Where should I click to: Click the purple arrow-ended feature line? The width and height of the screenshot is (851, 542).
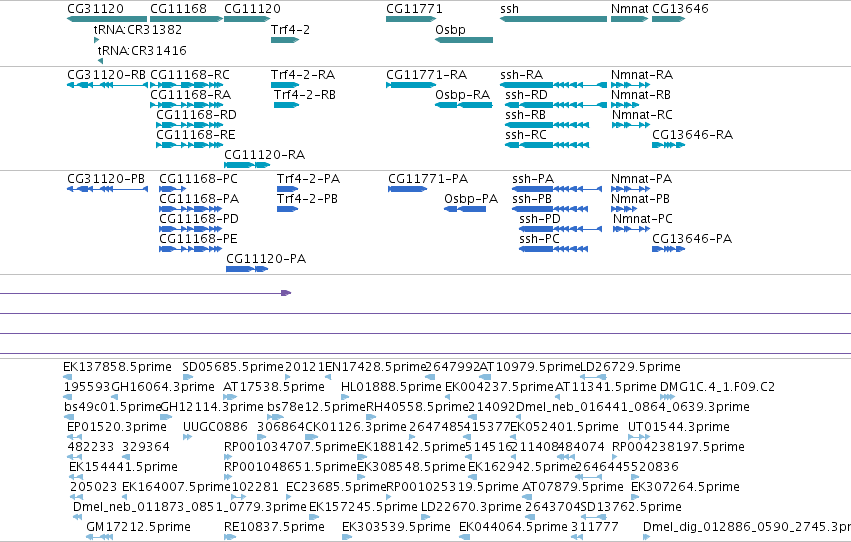click(145, 293)
